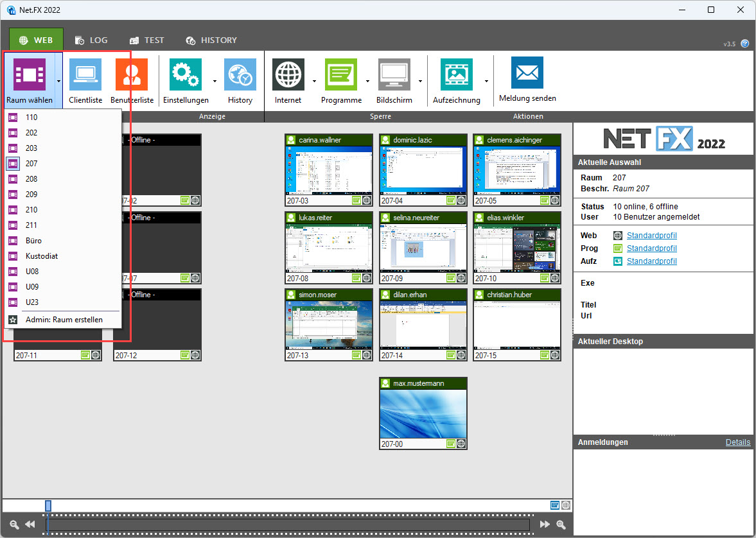Choose Admin: Raum erstellen menu entry
Screen dimensions: 756x538
pos(63,320)
